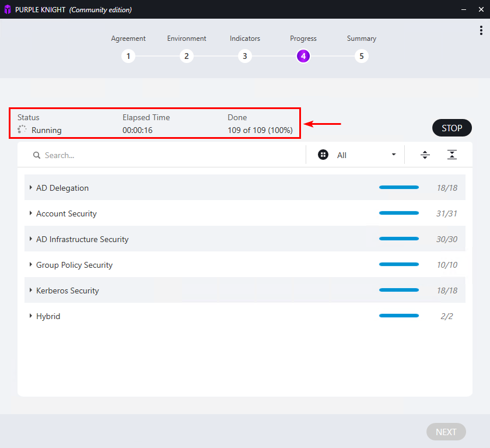
Task: Click the Running status spinner icon
Action: click(22, 130)
